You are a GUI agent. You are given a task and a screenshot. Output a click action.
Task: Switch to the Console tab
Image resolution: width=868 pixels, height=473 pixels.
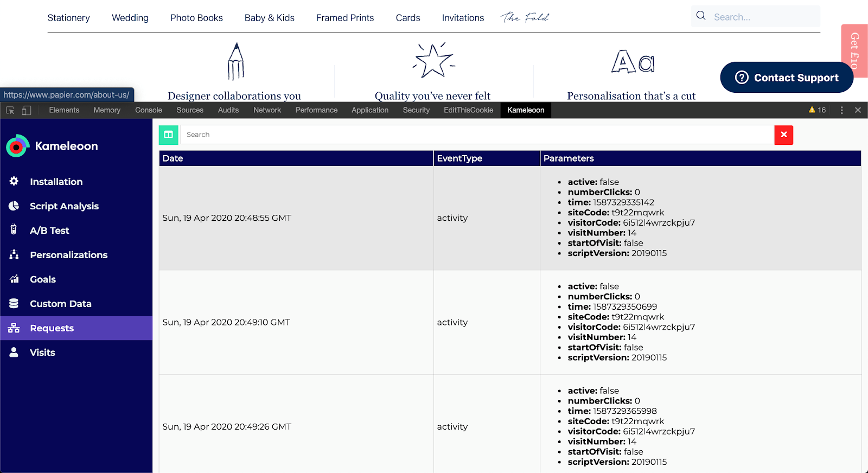pyautogui.click(x=149, y=110)
